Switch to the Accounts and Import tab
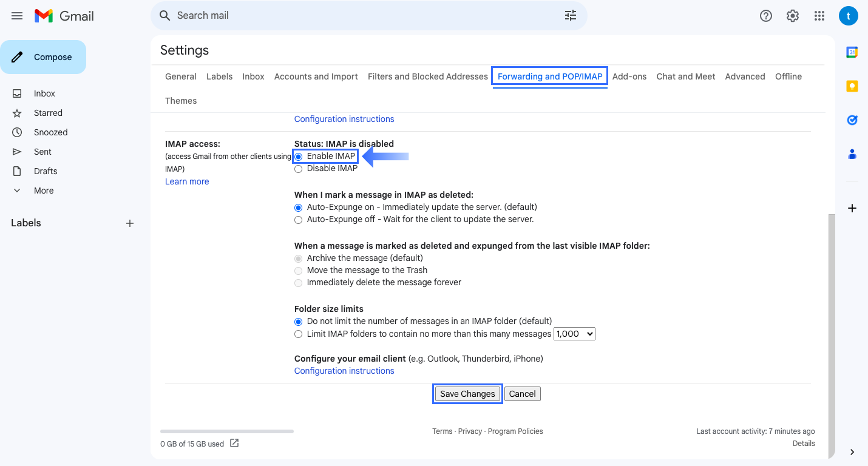The height and width of the screenshot is (466, 868). [316, 76]
